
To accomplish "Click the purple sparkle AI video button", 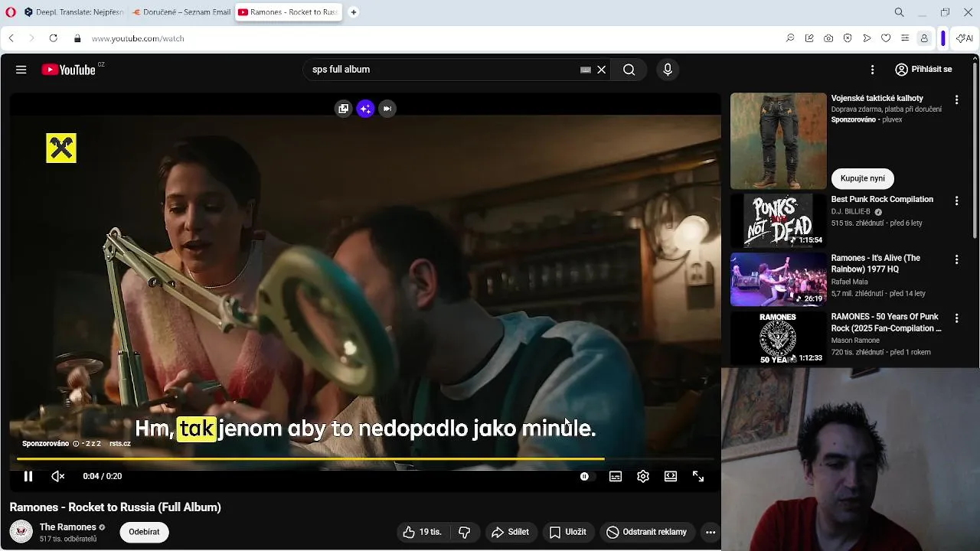I will point(365,109).
